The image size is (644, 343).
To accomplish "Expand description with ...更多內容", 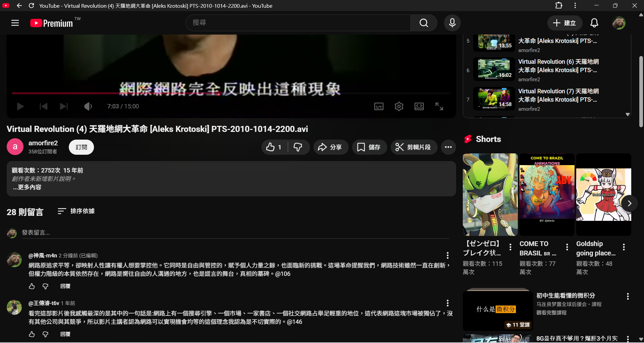I will [27, 187].
